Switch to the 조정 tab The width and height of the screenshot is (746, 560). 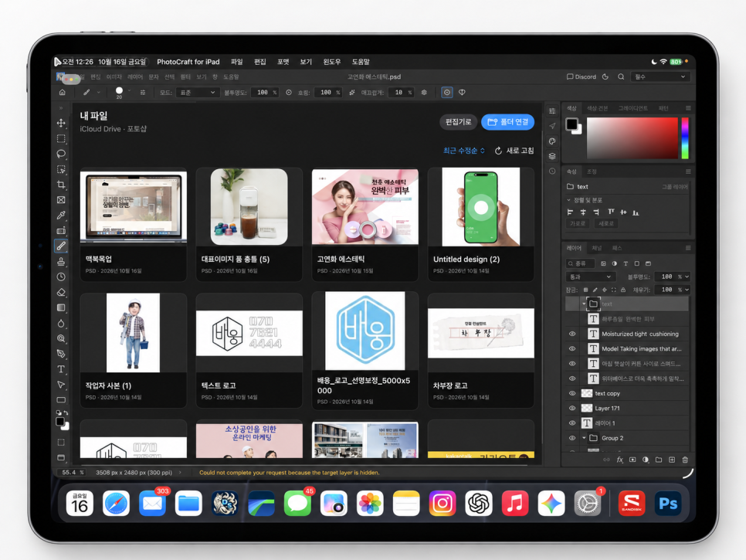(x=592, y=171)
